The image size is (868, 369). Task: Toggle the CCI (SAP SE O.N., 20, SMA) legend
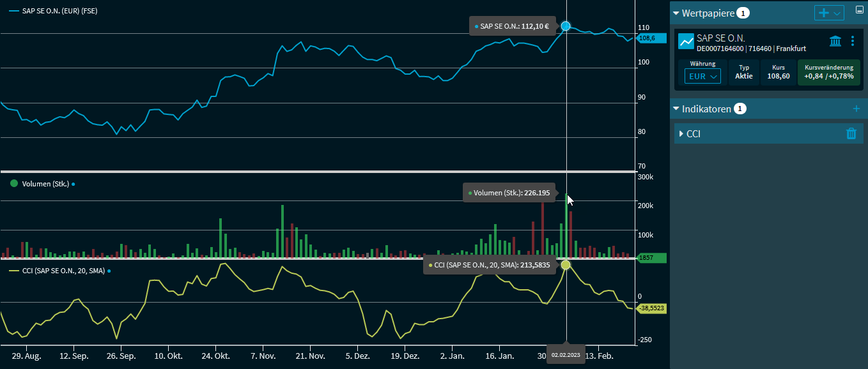[63, 271]
